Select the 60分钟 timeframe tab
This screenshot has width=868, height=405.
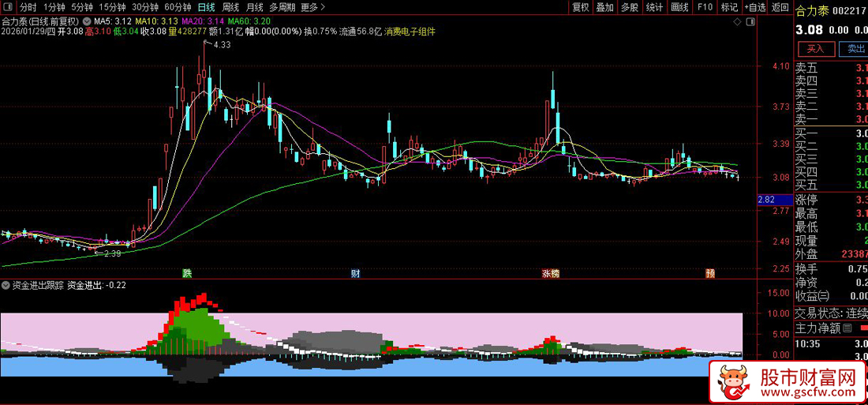point(177,7)
